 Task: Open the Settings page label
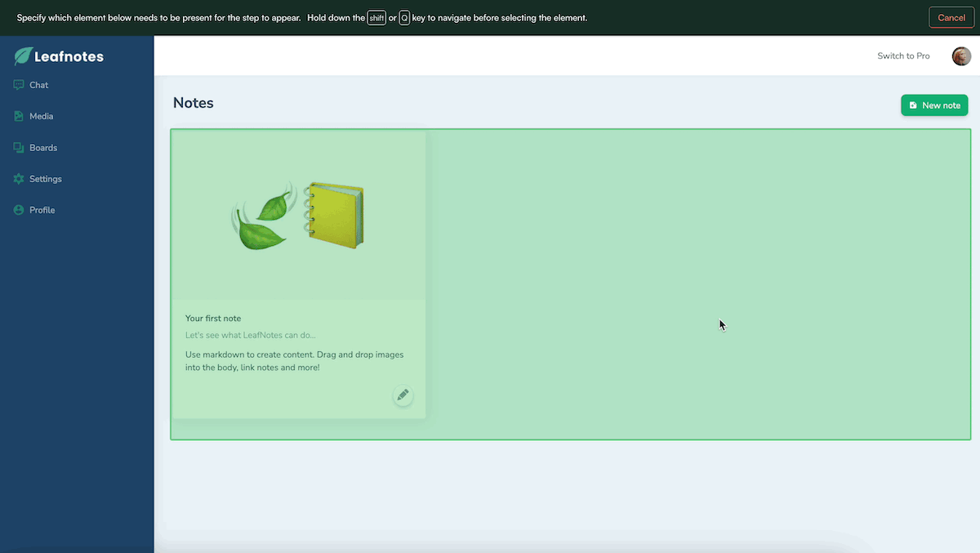(x=46, y=179)
